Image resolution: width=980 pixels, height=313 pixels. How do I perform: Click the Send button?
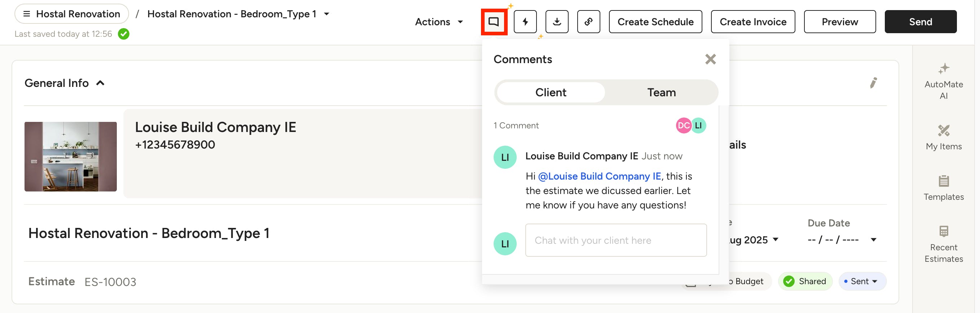pyautogui.click(x=920, y=22)
